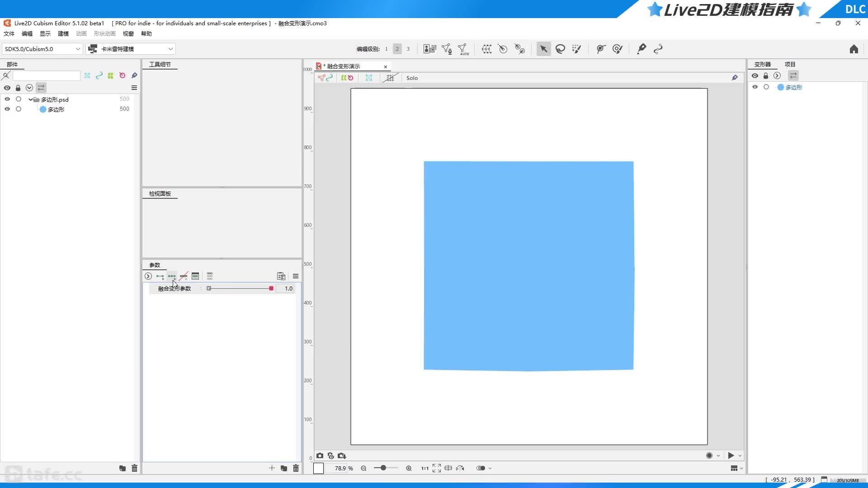Image resolution: width=868 pixels, height=488 pixels.
Task: Select the 融合变形参数 parameter row label
Action: (175, 289)
